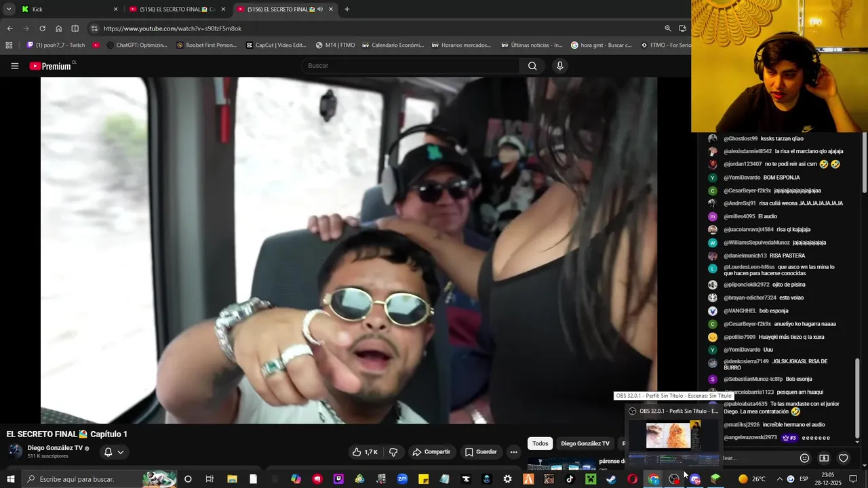
Task: Open the YouTube guide hamburger menu
Action: tap(14, 66)
